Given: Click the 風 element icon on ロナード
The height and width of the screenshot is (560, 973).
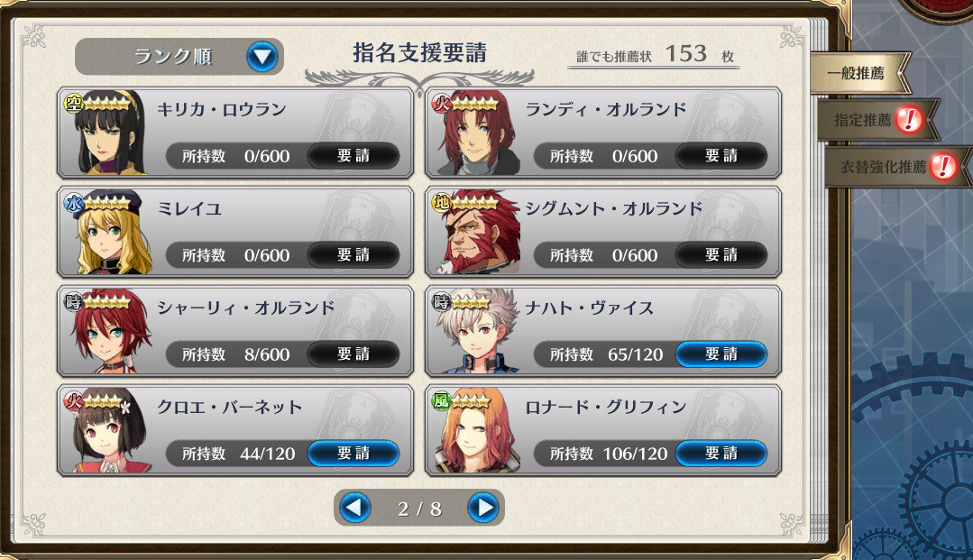Looking at the screenshot, I should pos(441,401).
